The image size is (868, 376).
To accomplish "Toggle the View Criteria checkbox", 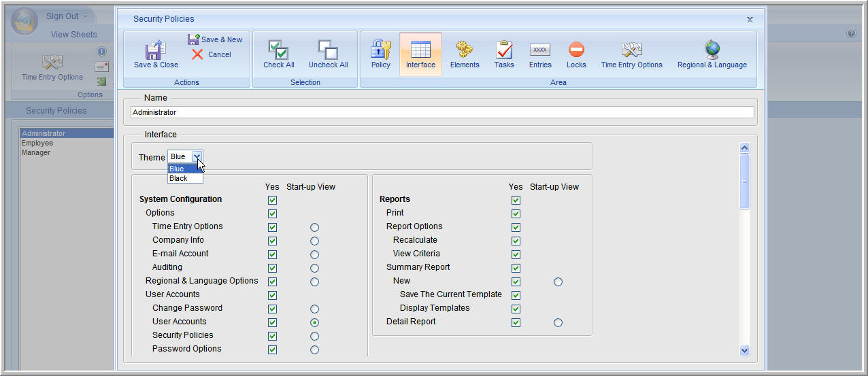I will point(516,254).
